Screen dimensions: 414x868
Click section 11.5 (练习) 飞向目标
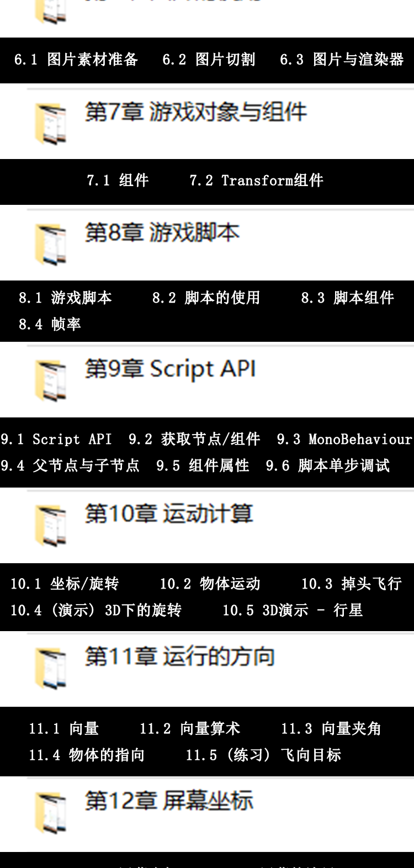[x=263, y=755]
